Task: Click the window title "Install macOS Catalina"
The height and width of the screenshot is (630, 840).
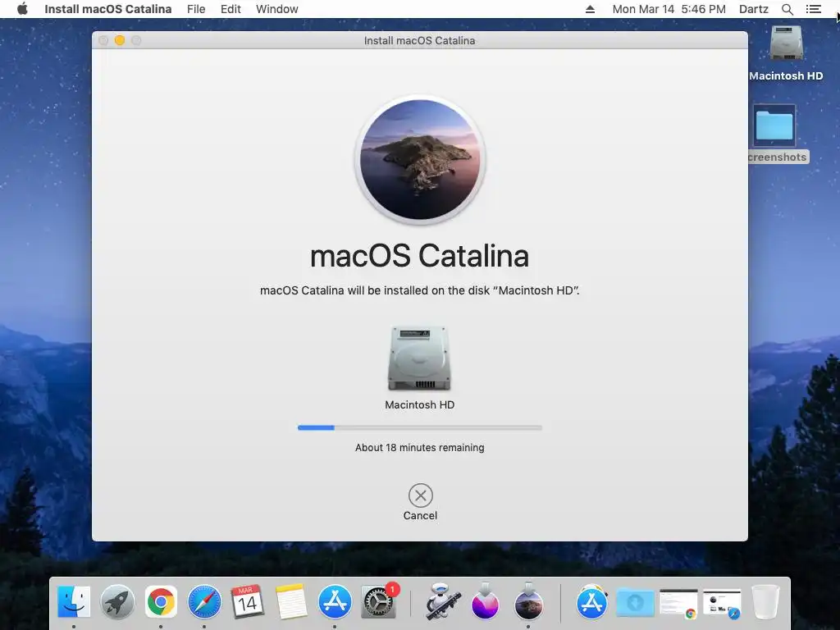Action: coord(419,40)
